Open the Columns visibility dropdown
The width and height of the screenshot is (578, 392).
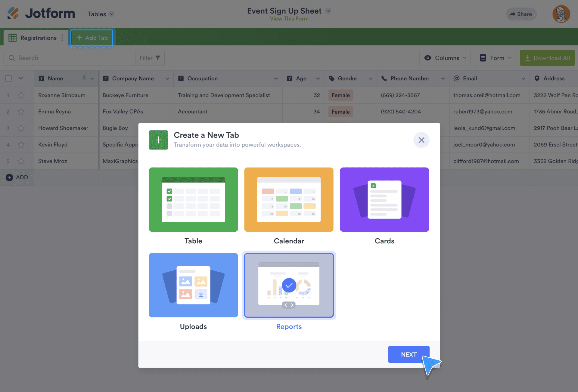click(x=445, y=58)
